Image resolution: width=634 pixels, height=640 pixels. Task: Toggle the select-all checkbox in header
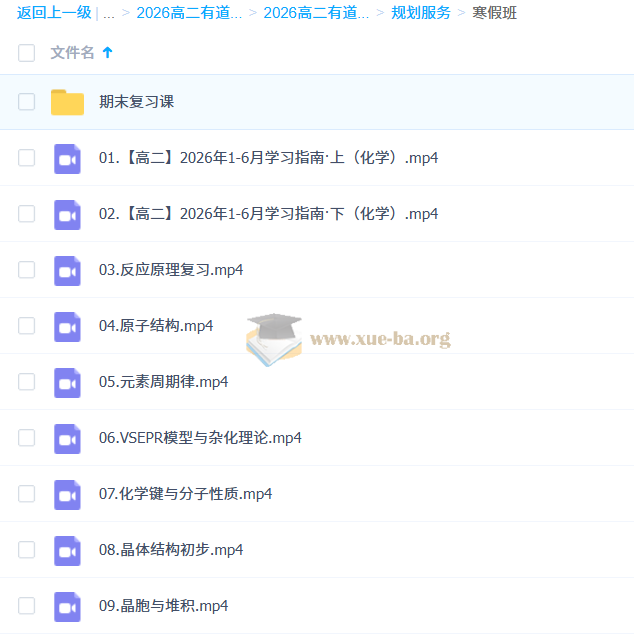(x=27, y=53)
